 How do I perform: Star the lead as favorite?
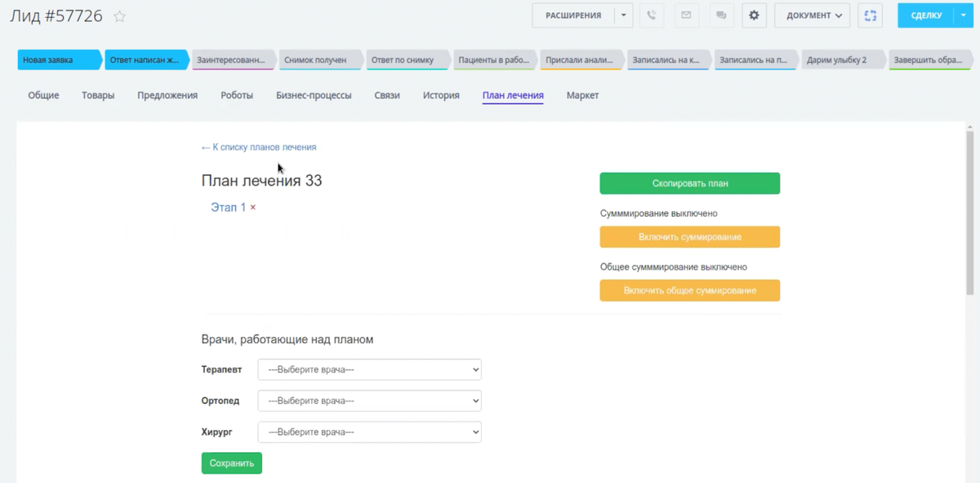click(120, 16)
